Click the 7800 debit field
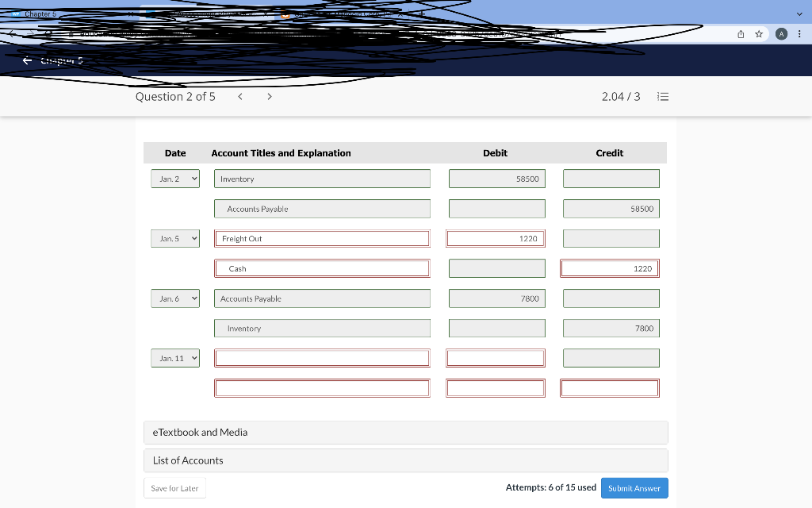 click(x=497, y=298)
